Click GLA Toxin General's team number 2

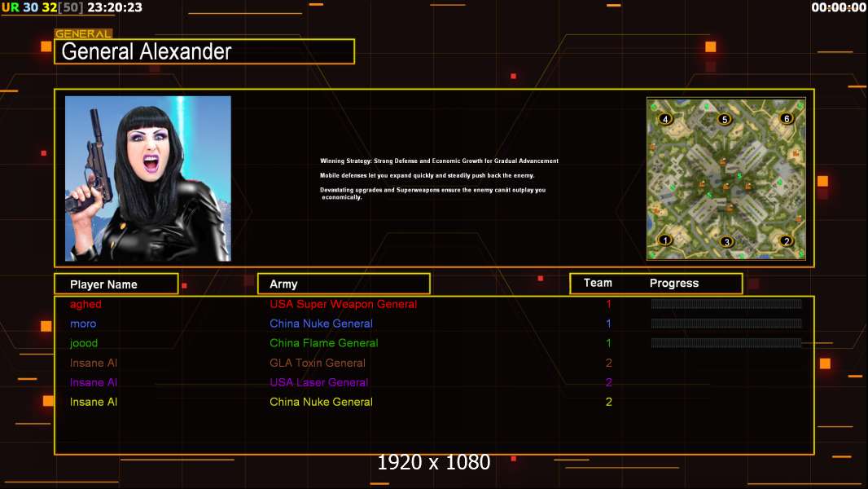pos(608,363)
